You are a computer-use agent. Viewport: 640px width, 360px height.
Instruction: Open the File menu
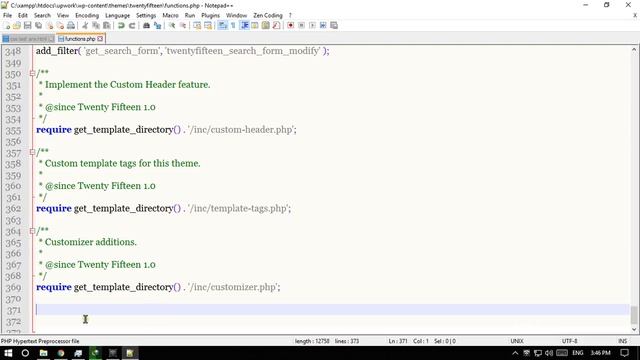point(7,15)
